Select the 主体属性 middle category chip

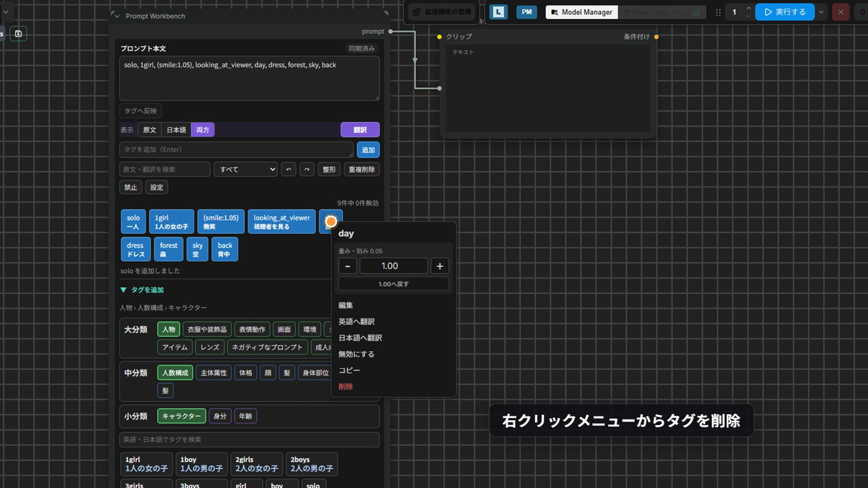point(214,373)
